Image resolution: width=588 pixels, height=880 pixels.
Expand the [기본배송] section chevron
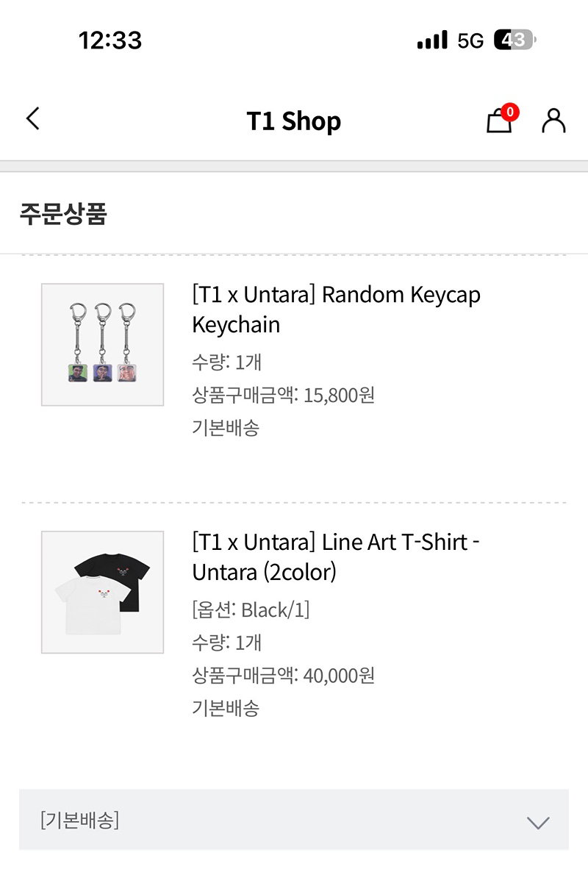538,823
